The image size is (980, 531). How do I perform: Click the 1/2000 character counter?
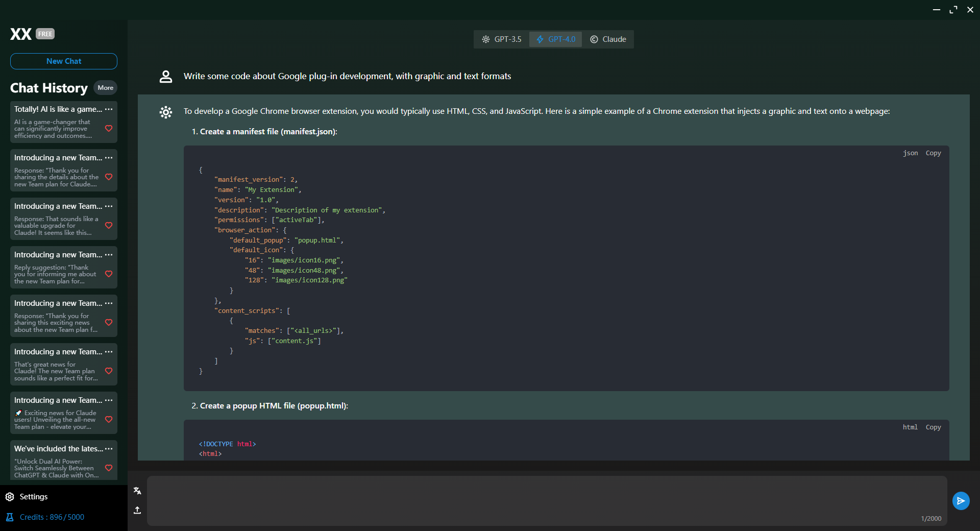[x=931, y=519]
